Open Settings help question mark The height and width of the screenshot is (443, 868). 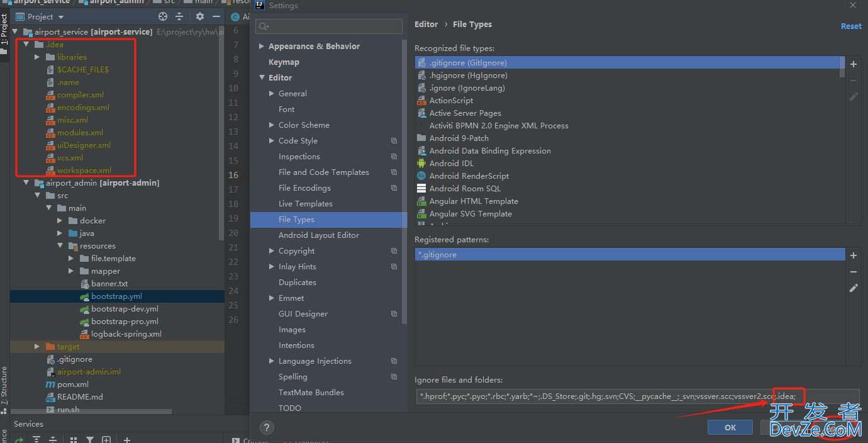(266, 427)
